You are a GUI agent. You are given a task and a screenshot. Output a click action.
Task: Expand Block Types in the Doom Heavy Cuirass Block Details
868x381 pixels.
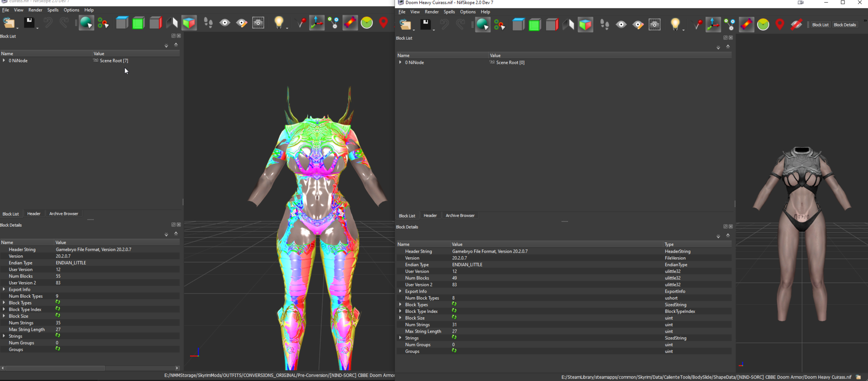401,305
